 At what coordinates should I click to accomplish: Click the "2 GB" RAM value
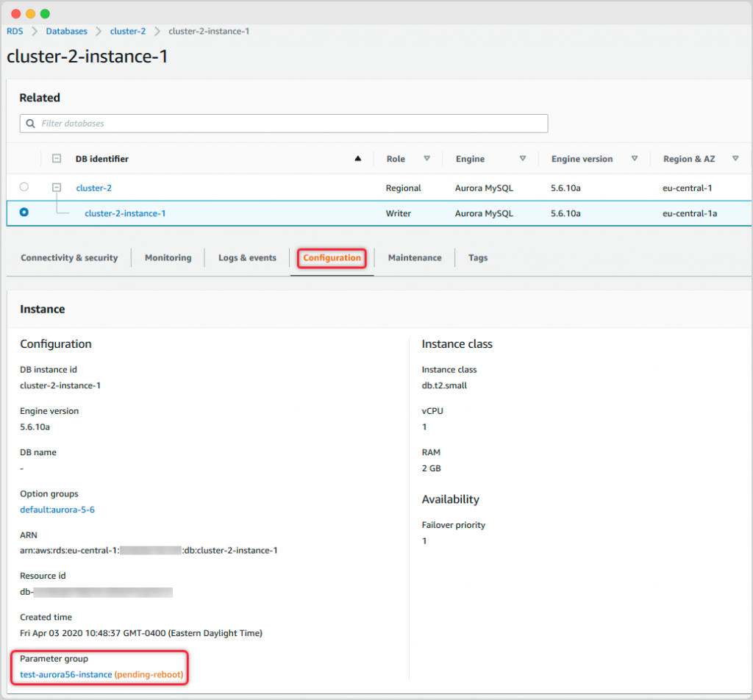(431, 468)
